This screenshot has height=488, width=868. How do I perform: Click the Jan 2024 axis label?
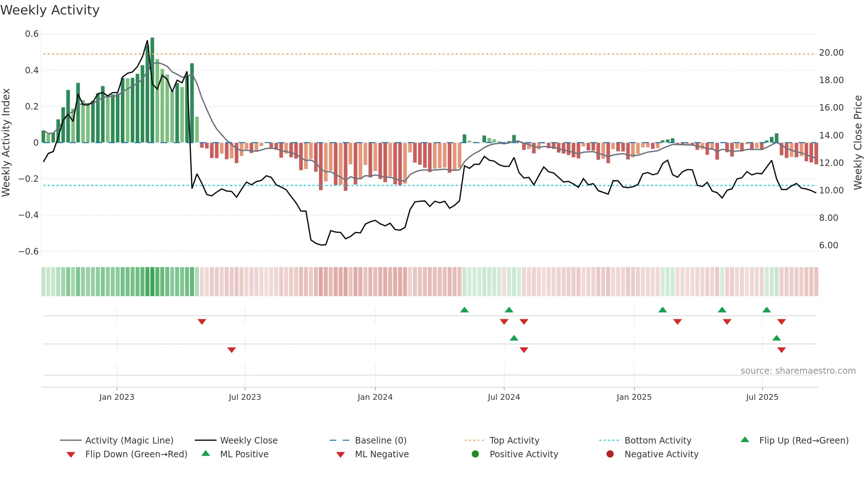[x=375, y=397]
